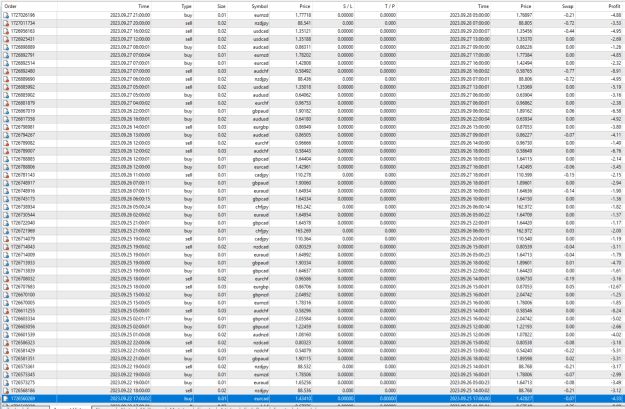This screenshot has width=625, height=409.
Task: Select the close price 1.76897
Action: click(x=523, y=15)
